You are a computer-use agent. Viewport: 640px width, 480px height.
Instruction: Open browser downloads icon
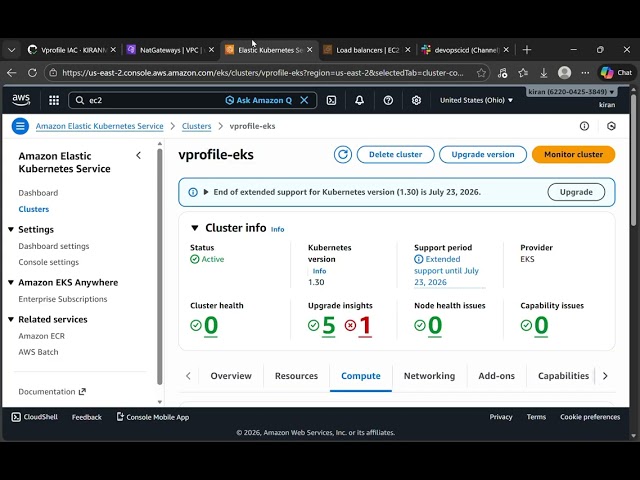pyautogui.click(x=543, y=73)
